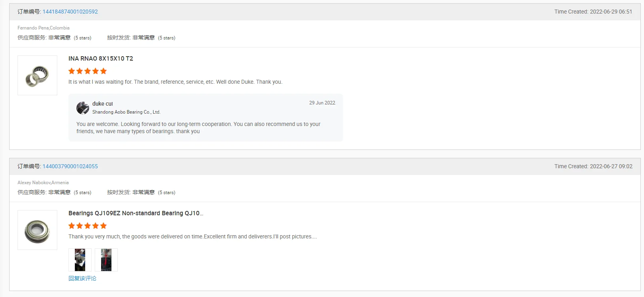The width and height of the screenshot is (644, 297).
Task: Open order number 144184874001020592
Action: point(70,12)
